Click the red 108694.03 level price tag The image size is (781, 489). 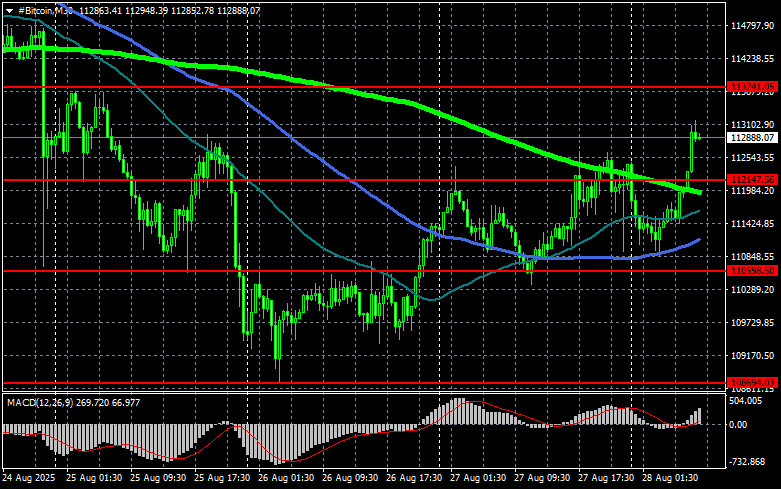pyautogui.click(x=752, y=383)
